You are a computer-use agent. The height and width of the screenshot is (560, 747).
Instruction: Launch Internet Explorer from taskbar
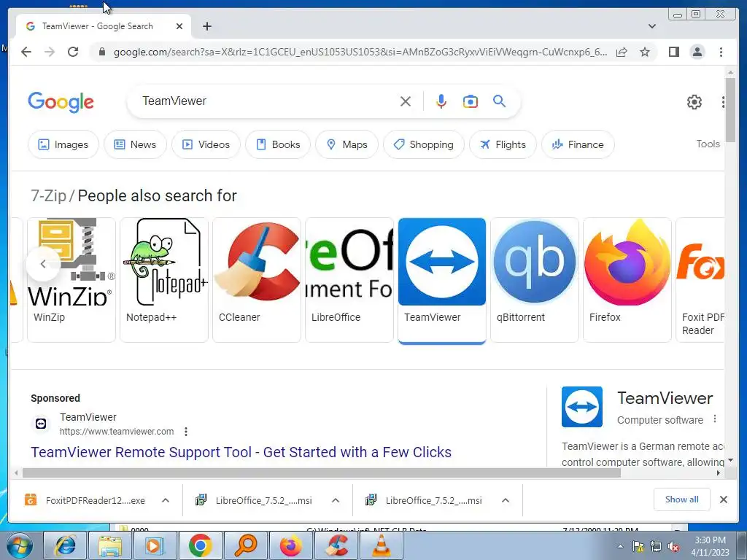(x=65, y=545)
